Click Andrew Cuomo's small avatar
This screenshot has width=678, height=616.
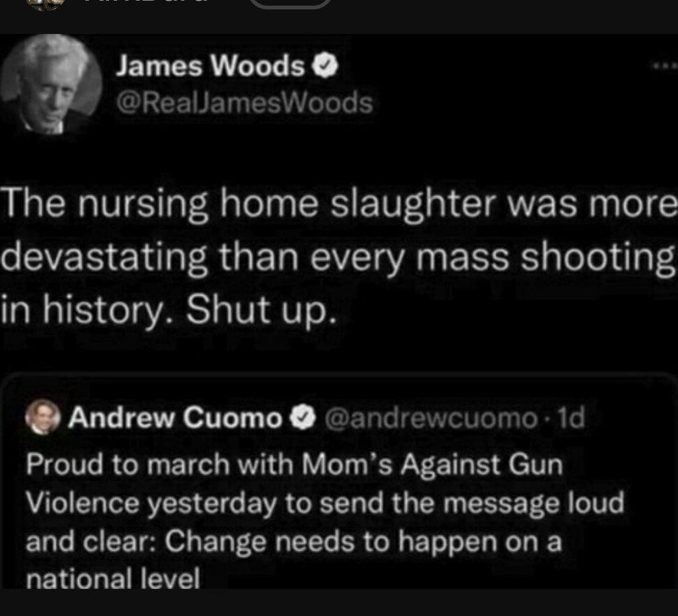click(x=43, y=417)
